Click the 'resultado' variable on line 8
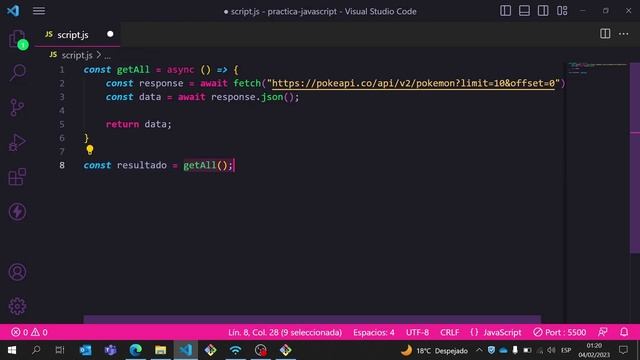The width and height of the screenshot is (640, 360). 142,165
